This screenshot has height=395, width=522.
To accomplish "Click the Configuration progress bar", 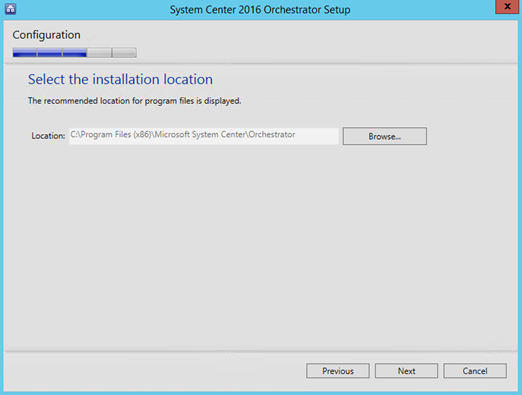I will 75,52.
